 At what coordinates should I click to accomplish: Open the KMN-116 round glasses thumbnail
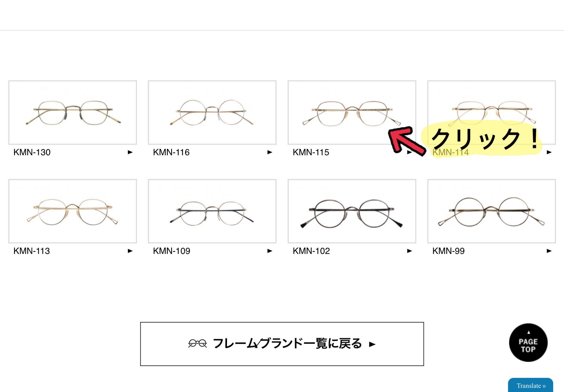pyautogui.click(x=212, y=113)
